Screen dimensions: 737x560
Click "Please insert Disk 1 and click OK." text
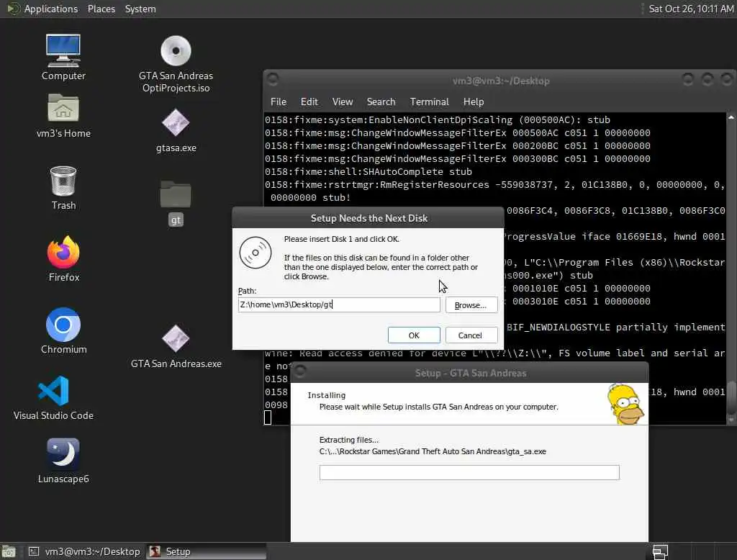click(x=342, y=239)
